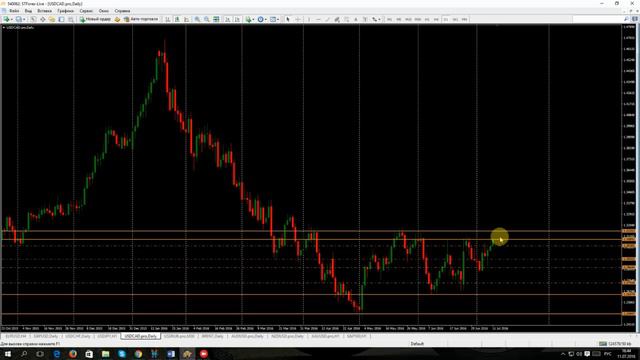Expand the new chart dropdown arrow
Viewport: 640px width, 360px height.
(x=11, y=19)
